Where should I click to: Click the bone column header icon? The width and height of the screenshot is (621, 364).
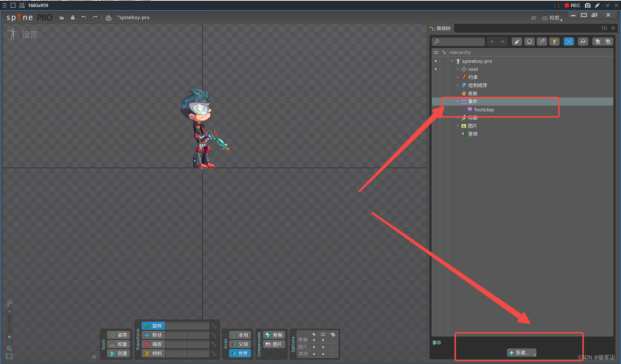tap(444, 53)
